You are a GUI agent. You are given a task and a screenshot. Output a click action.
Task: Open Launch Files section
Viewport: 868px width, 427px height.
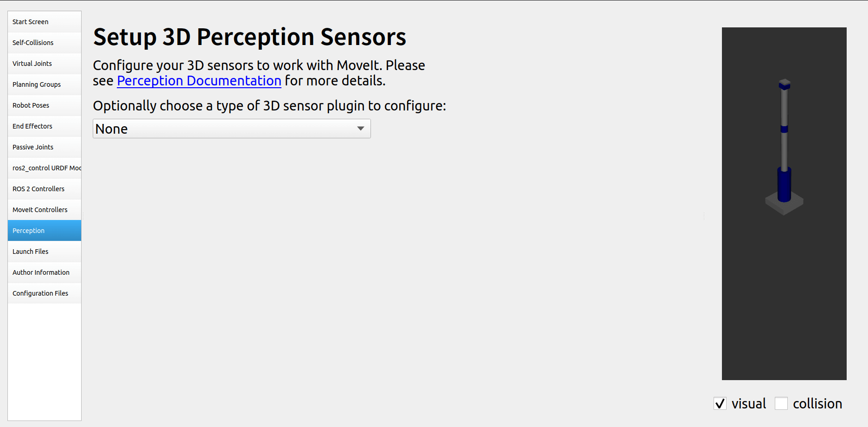point(44,252)
